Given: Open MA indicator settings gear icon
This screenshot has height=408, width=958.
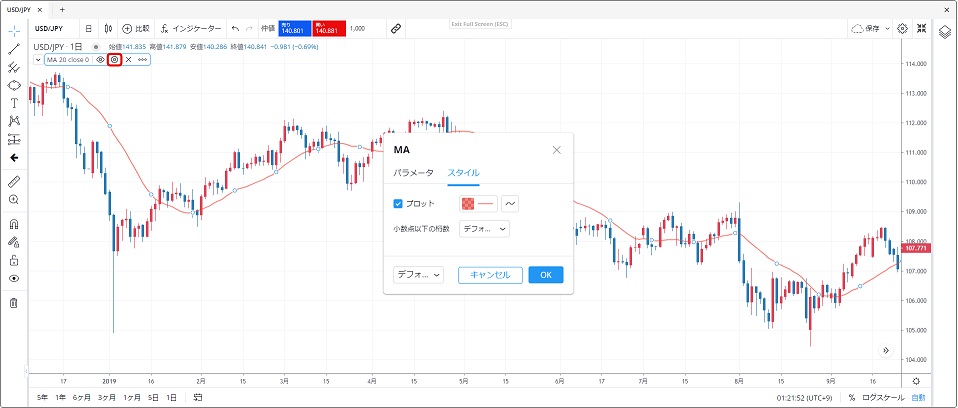Looking at the screenshot, I should [x=114, y=60].
